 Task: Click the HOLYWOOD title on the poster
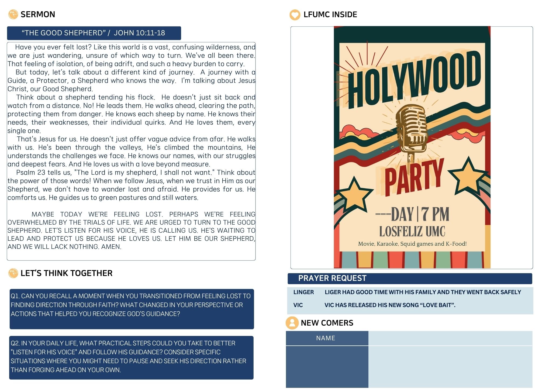(414, 80)
